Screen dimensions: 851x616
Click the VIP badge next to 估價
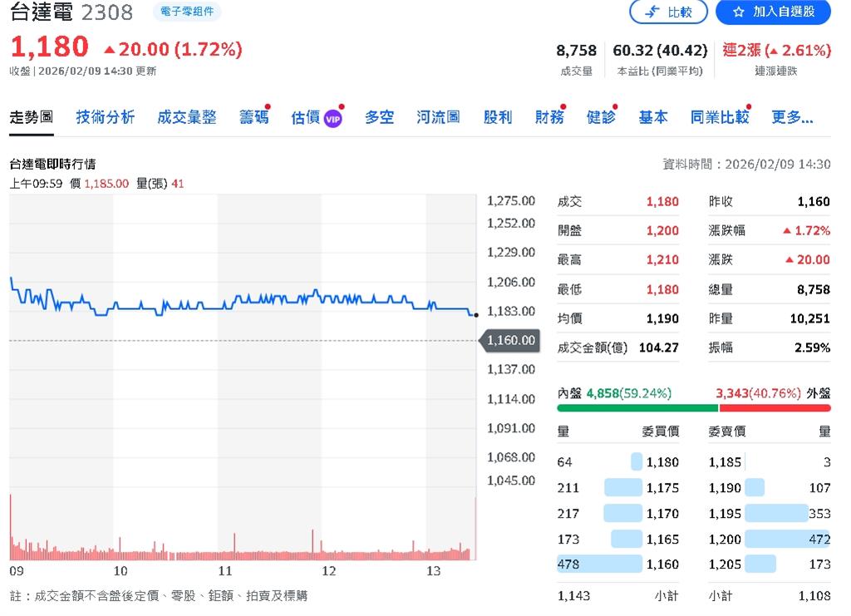point(333,118)
